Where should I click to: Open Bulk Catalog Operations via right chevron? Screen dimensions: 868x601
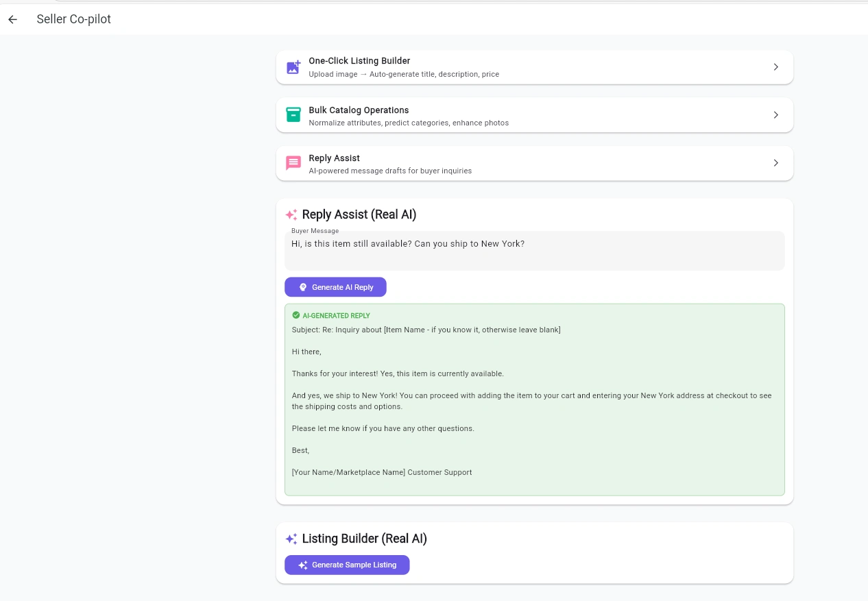coord(775,115)
